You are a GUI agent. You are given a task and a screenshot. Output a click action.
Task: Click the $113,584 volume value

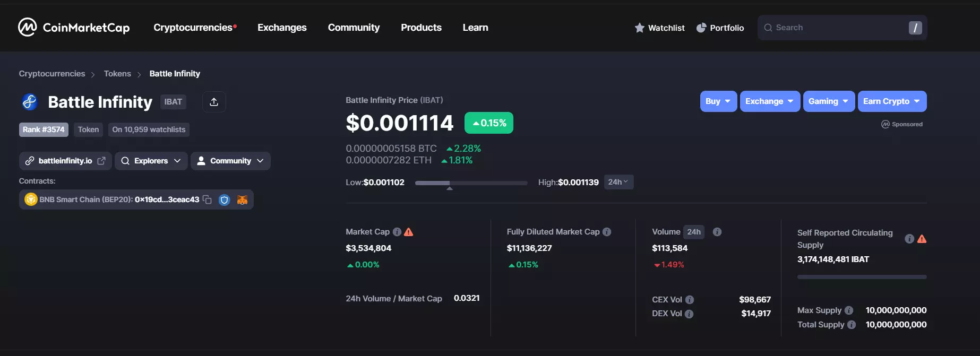669,248
